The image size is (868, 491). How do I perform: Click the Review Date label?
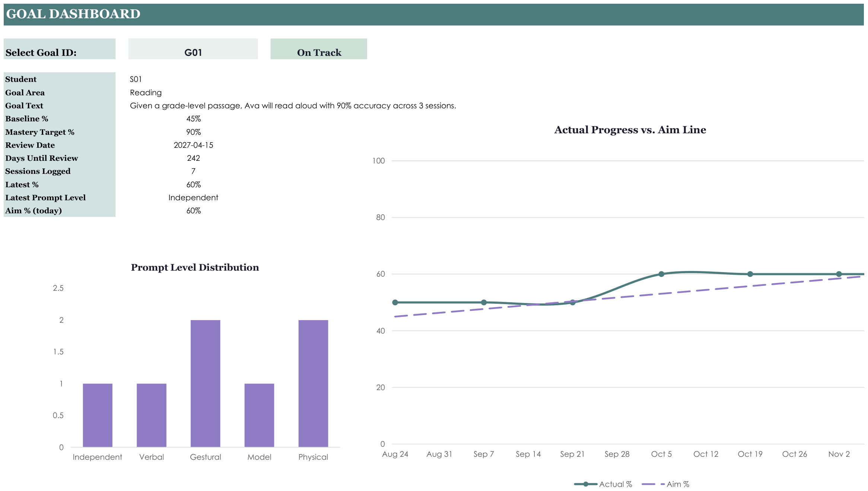(30, 145)
